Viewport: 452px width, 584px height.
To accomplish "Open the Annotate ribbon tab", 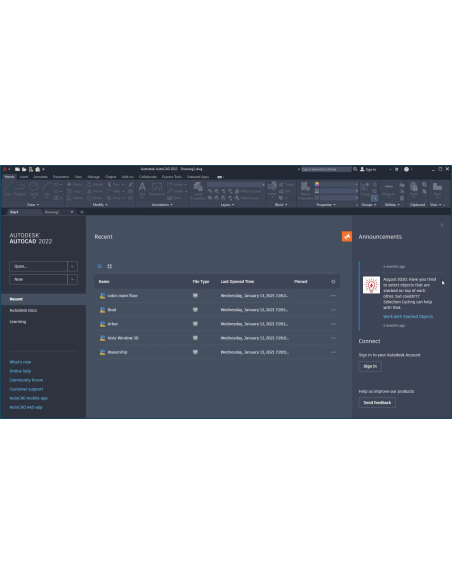I will 40,177.
